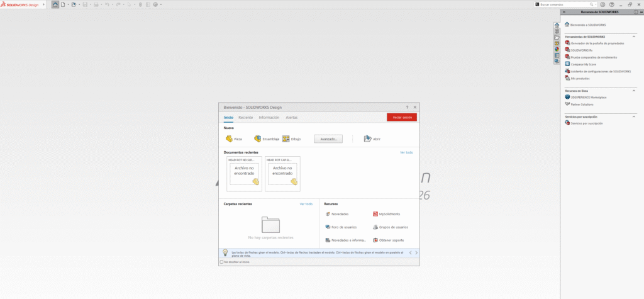644x299 pixels.
Task: Open Partner Solutions link
Action: (x=579, y=104)
